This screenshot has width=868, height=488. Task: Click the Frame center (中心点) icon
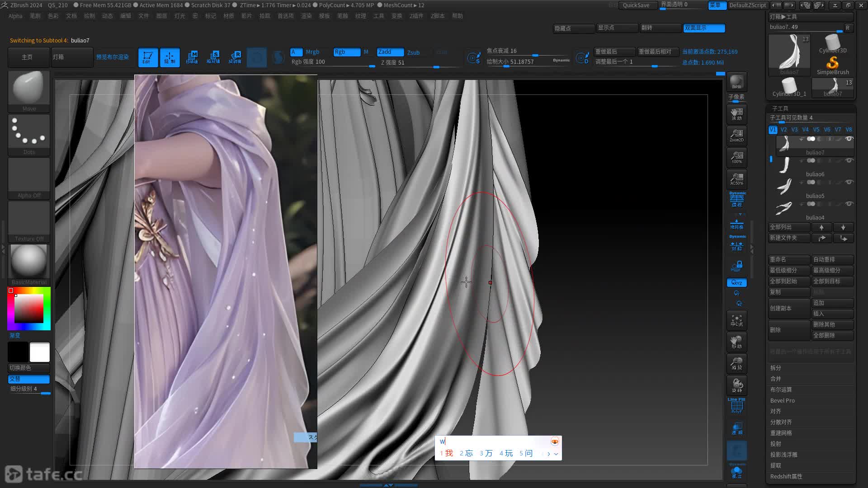coord(736,320)
